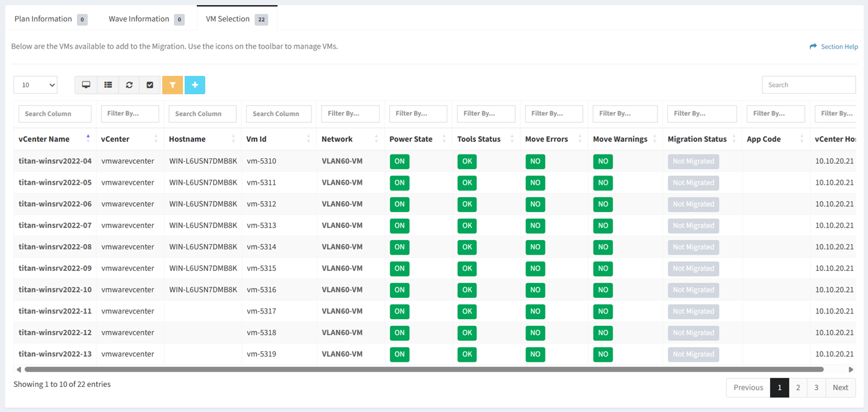Sort by Move Errors column arrows
This screenshot has height=412, width=868.
pos(580,139)
